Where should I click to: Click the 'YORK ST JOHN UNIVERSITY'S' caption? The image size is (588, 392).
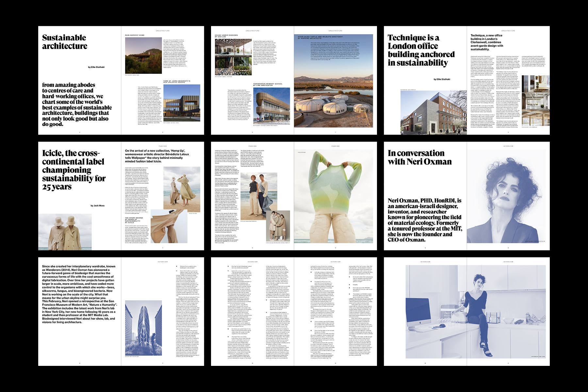tap(177, 82)
